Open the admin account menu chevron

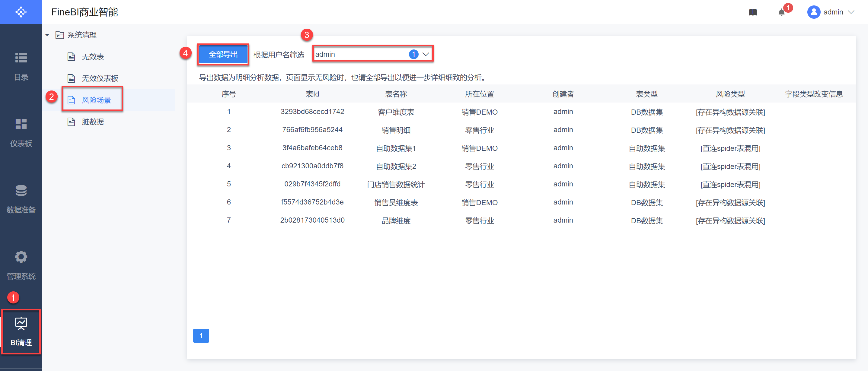(851, 12)
